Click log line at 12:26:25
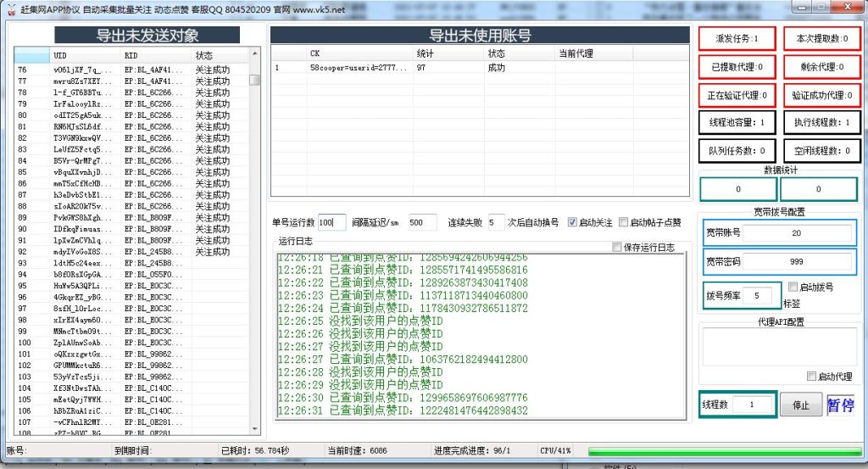The width and height of the screenshot is (868, 469). 360,321
